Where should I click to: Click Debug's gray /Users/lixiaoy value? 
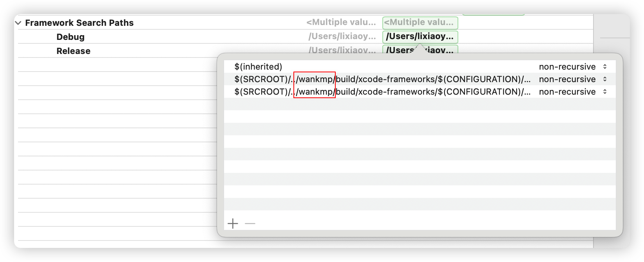(x=342, y=37)
